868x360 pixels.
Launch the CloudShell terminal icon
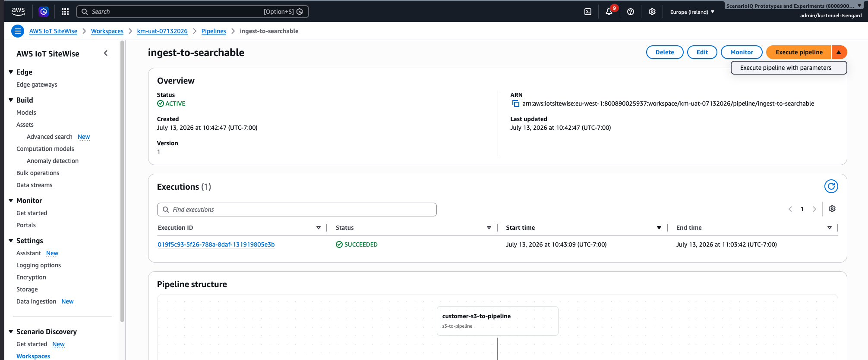point(588,12)
